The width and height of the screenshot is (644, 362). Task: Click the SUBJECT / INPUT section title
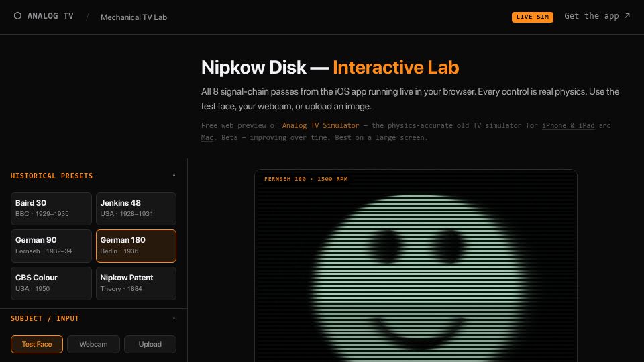click(45, 318)
